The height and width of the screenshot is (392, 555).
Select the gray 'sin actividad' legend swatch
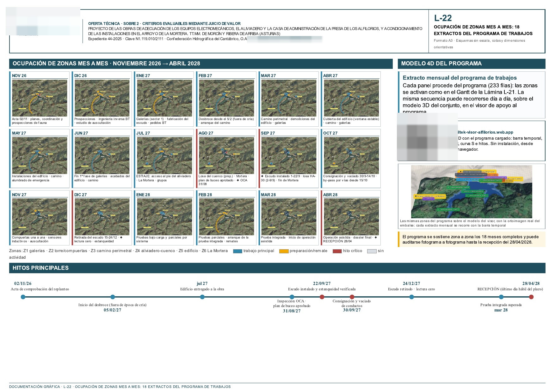click(x=372, y=251)
